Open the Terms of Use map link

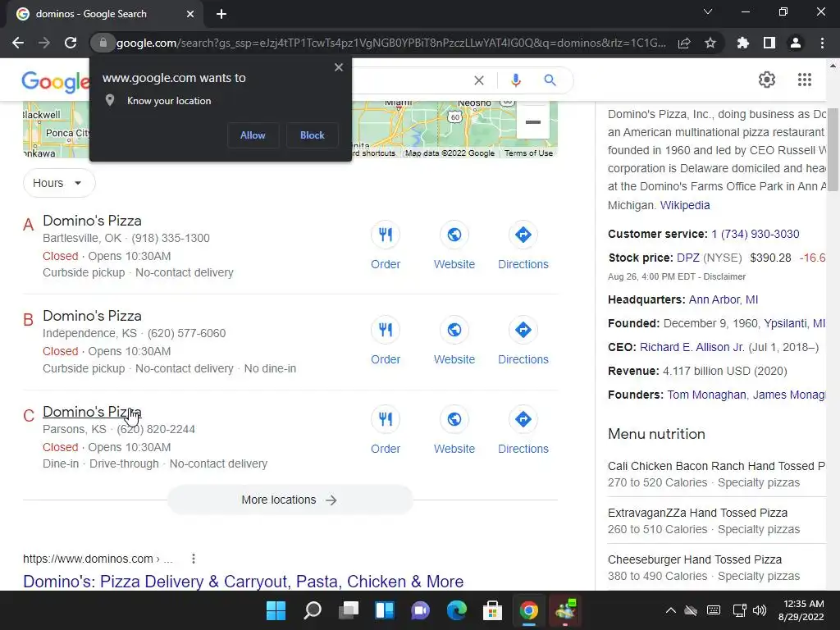tap(528, 153)
